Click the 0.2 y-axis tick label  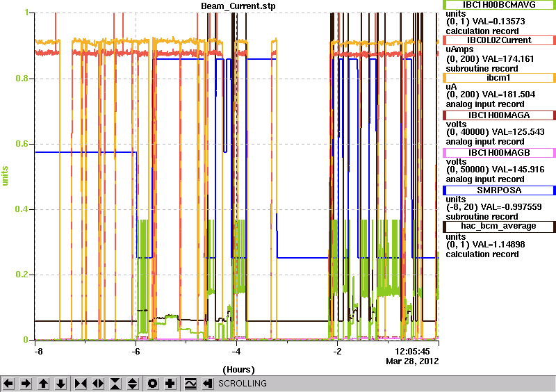[x=22, y=275]
